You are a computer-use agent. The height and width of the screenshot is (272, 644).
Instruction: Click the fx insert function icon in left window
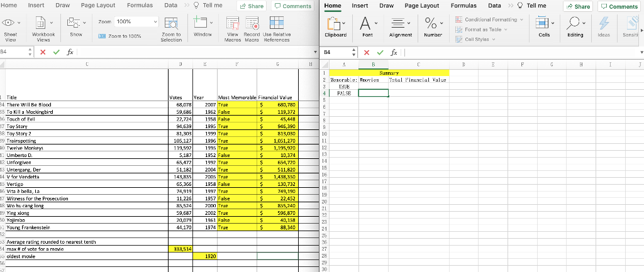tap(70, 52)
